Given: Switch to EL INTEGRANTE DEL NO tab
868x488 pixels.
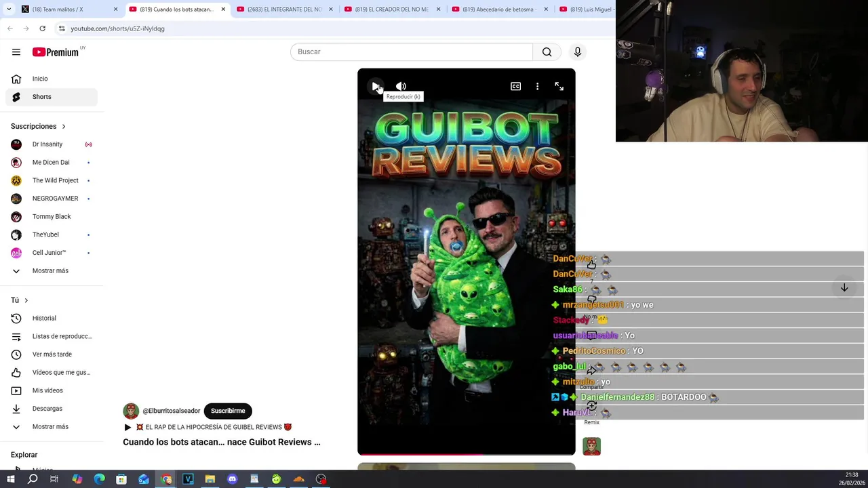Looking at the screenshot, I should (285, 9).
